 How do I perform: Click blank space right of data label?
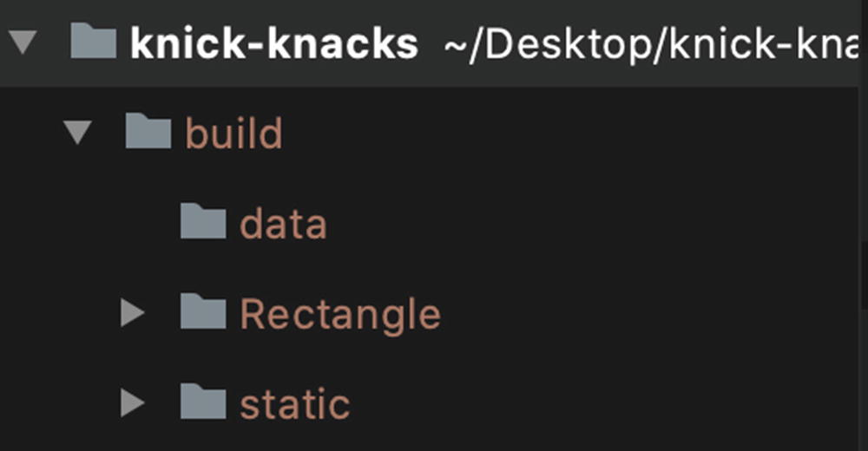[x=590, y=225]
